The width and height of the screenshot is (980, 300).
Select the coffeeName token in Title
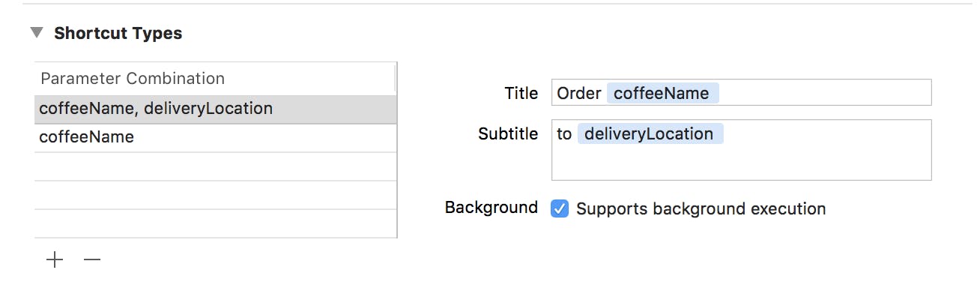(662, 93)
